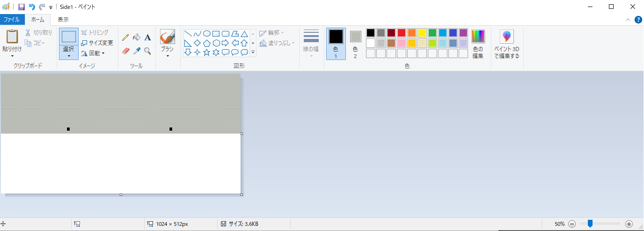This screenshot has height=231, width=644.
Task: Open the 輪郭 outline dropdown
Action: tap(272, 33)
